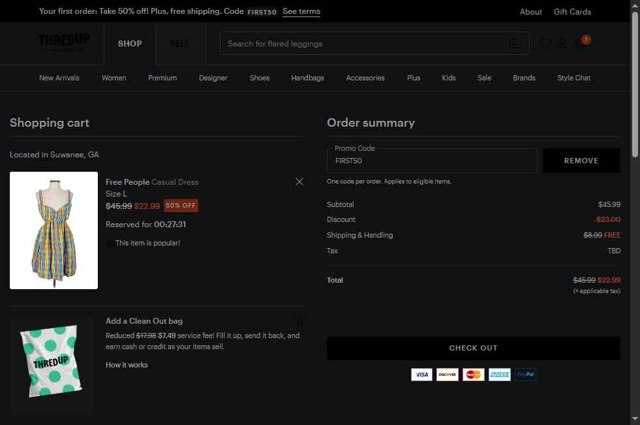Screen dimensions: 640x425
Task: Click the Shipping & Handling label
Action: click(360, 235)
